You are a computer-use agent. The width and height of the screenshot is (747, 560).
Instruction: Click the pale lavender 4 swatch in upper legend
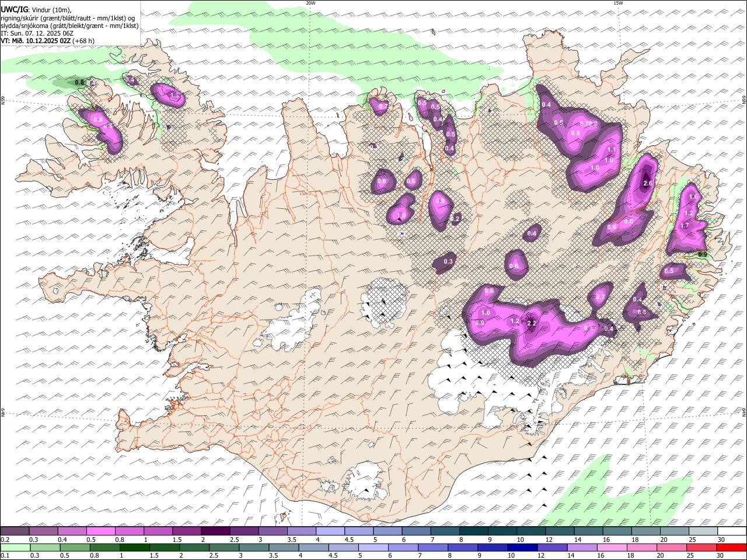(x=330, y=531)
